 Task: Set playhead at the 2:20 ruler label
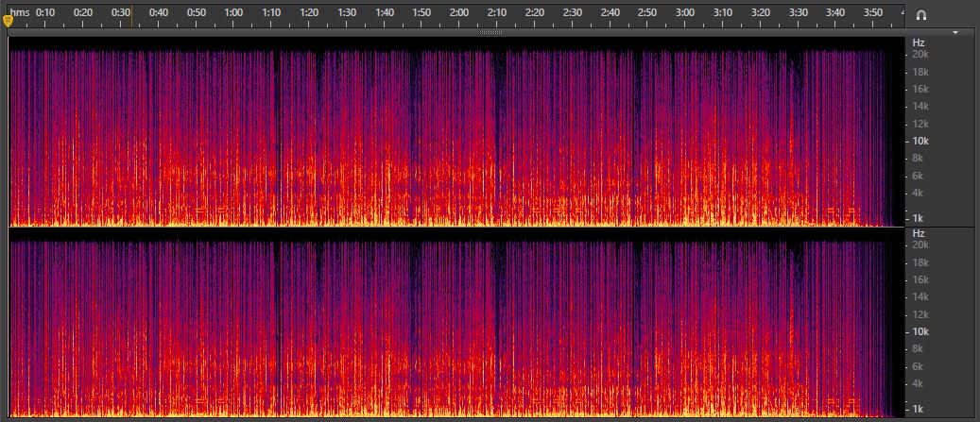click(534, 12)
